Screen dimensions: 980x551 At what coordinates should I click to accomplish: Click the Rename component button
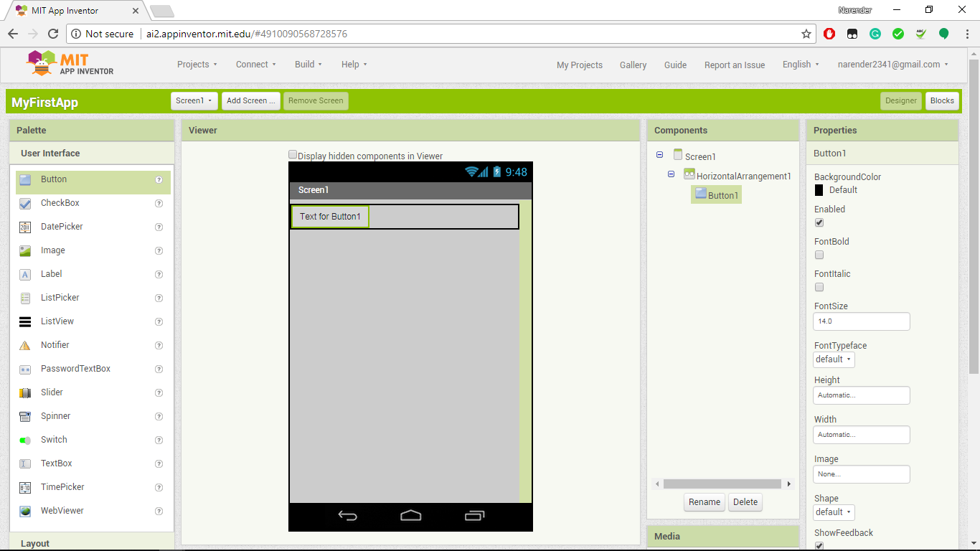click(705, 502)
